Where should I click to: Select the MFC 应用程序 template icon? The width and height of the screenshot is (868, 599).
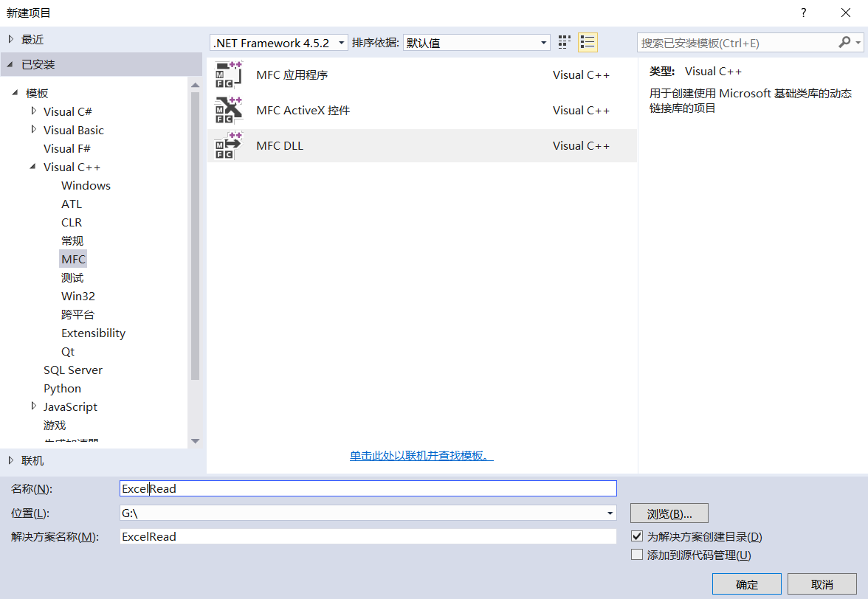(x=229, y=75)
